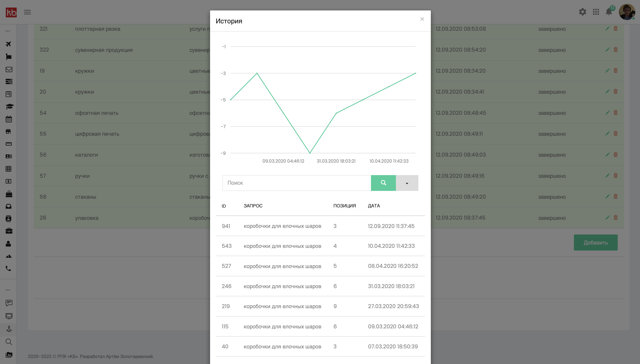Edit row 321 плоттерная резка pencil icon
Image resolution: width=640 pixels, height=364 pixels.
(x=607, y=28)
